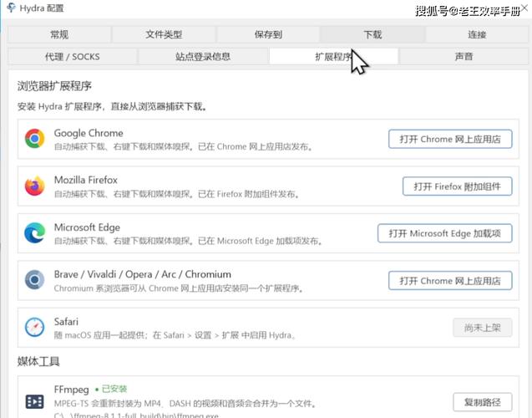
Task: Click the Google Chrome browser icon
Action: 34,139
